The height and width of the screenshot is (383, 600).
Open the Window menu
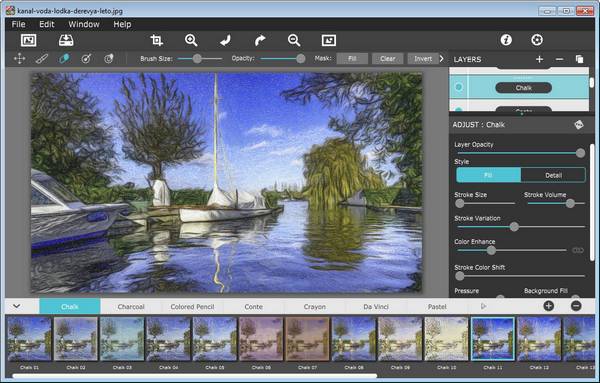coord(84,24)
